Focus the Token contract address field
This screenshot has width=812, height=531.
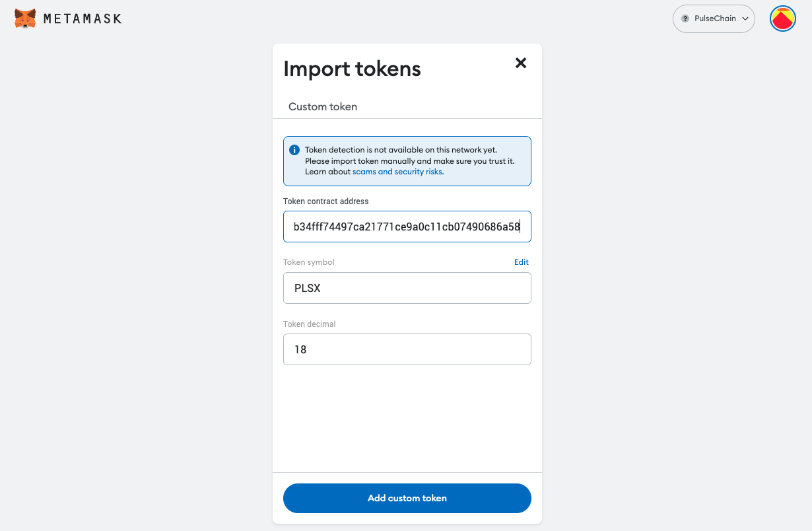tap(407, 227)
